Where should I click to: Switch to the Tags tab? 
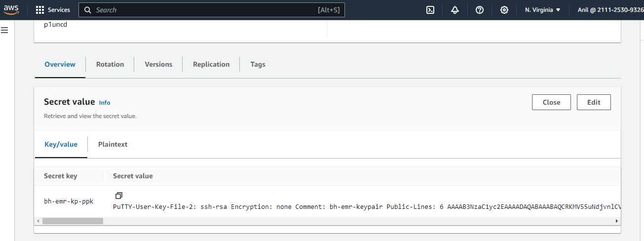point(258,64)
